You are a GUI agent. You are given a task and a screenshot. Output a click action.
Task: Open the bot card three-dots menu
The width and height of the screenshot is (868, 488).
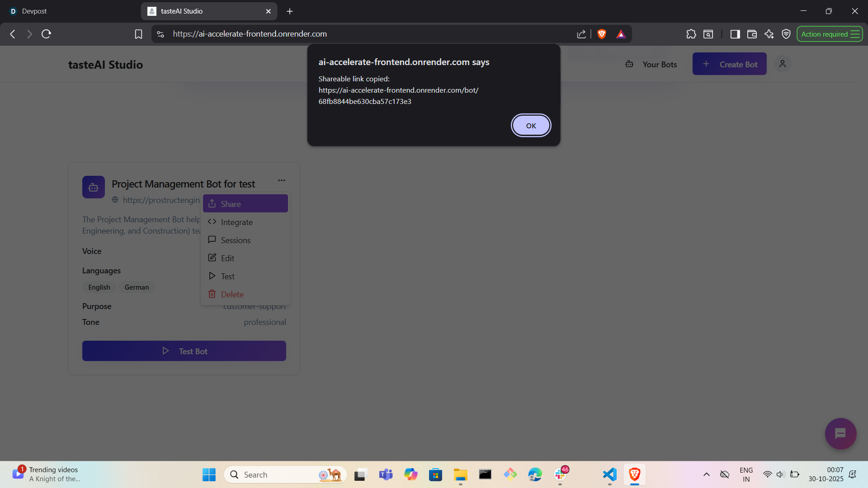[282, 180]
